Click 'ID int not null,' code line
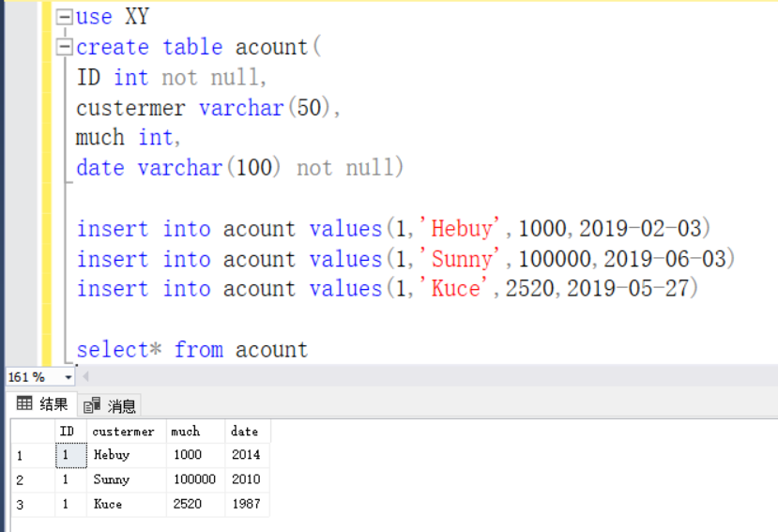The height and width of the screenshot is (532, 778). click(x=172, y=78)
